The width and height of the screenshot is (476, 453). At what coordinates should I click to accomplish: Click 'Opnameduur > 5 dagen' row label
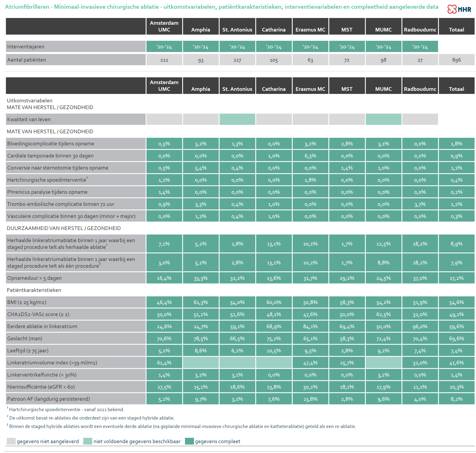pyautogui.click(x=34, y=278)
